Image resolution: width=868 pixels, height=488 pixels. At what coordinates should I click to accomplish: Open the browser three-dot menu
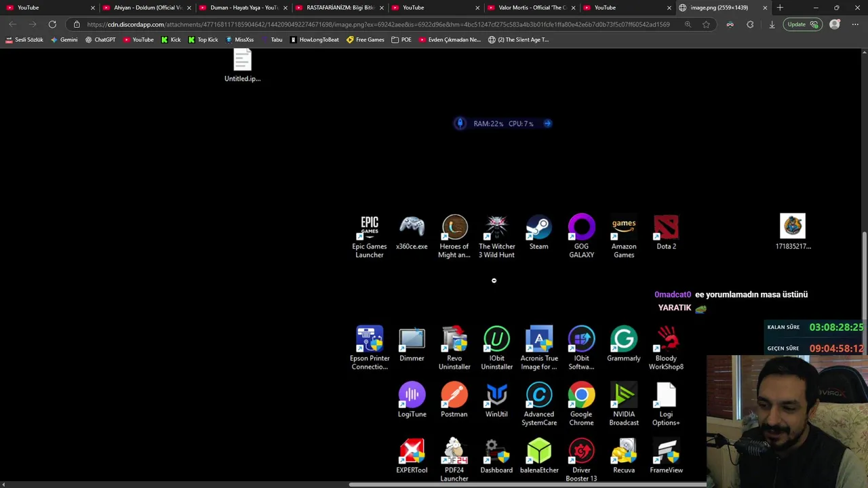[855, 24]
